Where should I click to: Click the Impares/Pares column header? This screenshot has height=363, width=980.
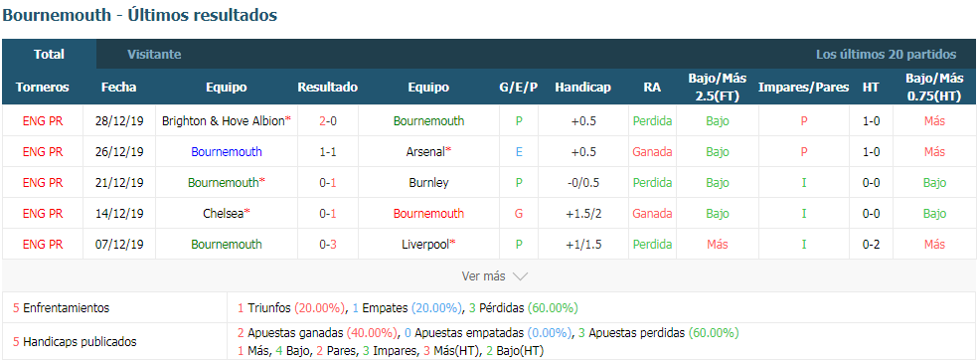pos(803,87)
